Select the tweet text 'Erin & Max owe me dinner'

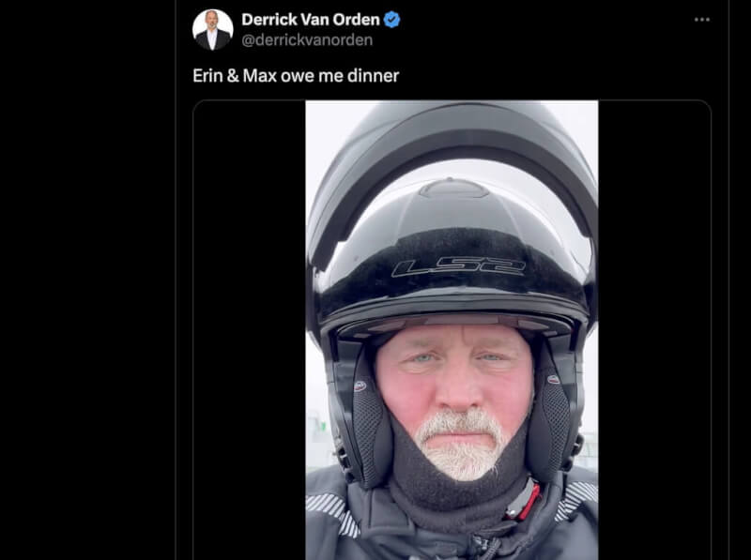coord(296,76)
